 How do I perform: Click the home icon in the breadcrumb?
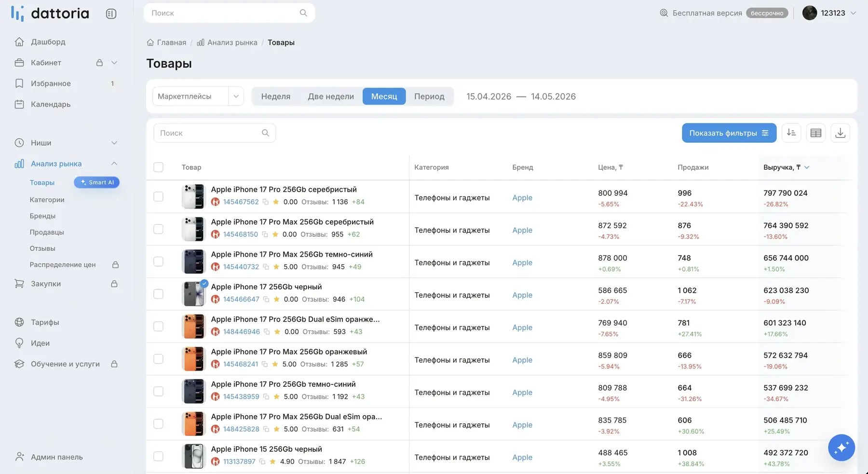coord(150,42)
